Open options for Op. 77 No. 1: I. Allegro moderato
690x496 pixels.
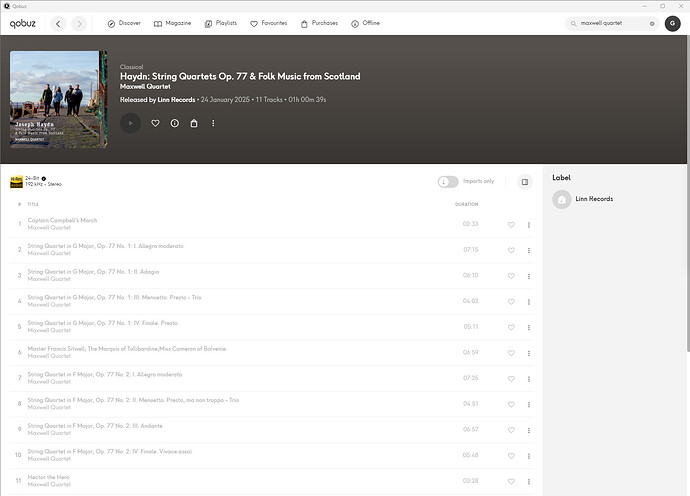(x=529, y=250)
